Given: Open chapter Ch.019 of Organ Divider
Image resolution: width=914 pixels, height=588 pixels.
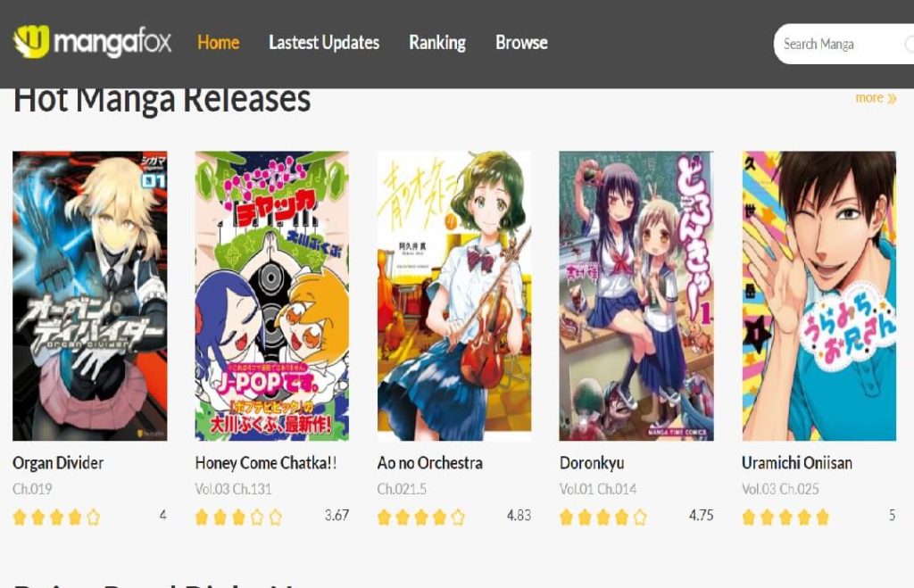Looking at the screenshot, I should pos(33,489).
